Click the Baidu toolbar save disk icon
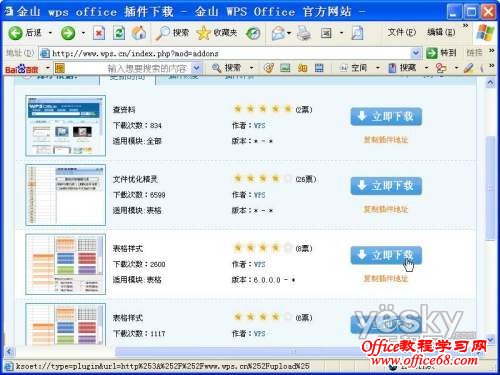Image resolution: width=500 pixels, height=375 pixels. click(319, 68)
